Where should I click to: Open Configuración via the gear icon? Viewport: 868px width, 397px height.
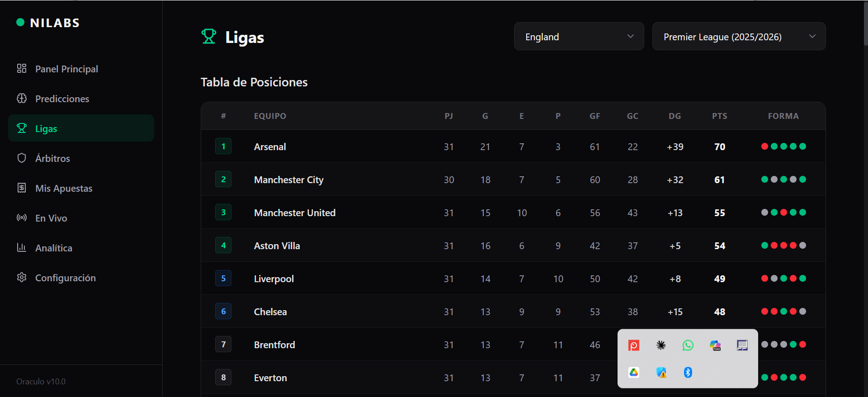22,277
